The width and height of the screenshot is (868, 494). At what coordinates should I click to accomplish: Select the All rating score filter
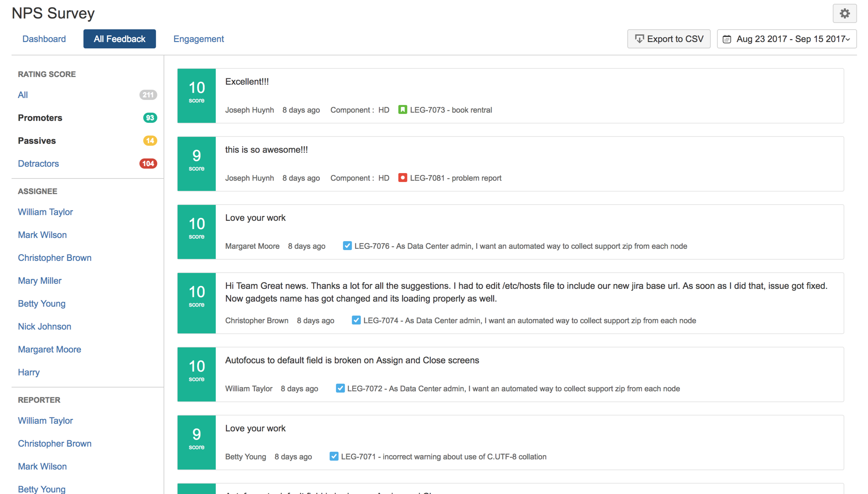pos(23,95)
